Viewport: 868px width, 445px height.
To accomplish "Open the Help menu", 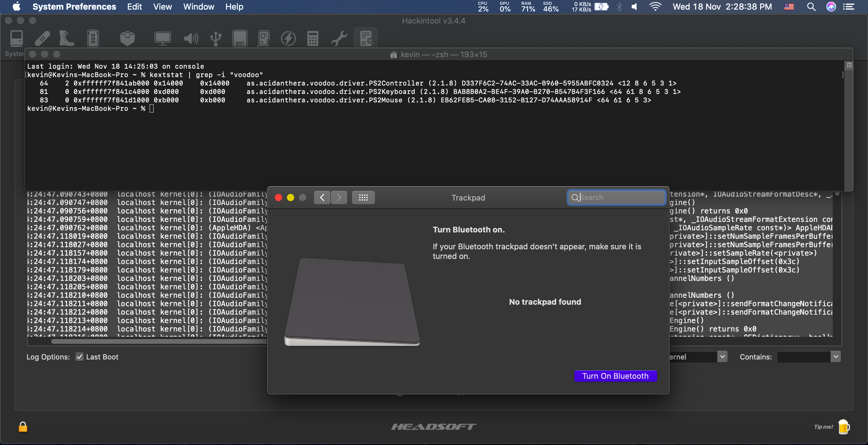I will click(x=234, y=7).
